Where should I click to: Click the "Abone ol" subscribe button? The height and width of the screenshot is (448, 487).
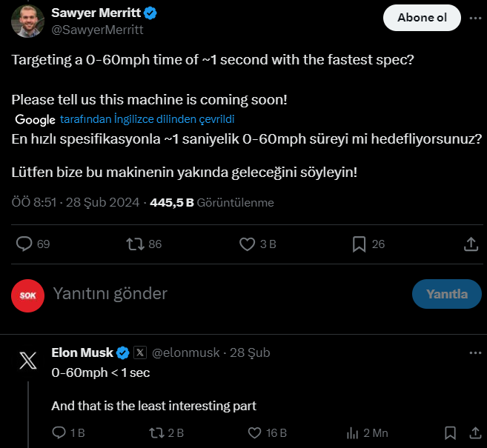pyautogui.click(x=422, y=18)
